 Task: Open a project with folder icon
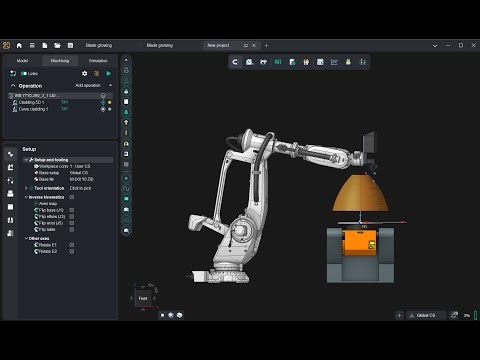[57, 45]
